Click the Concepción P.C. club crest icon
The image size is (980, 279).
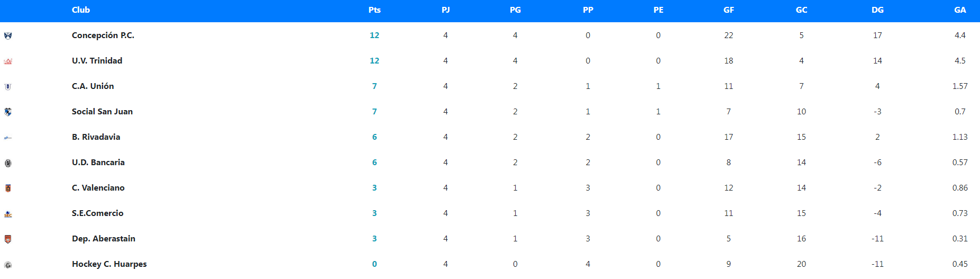click(x=8, y=36)
